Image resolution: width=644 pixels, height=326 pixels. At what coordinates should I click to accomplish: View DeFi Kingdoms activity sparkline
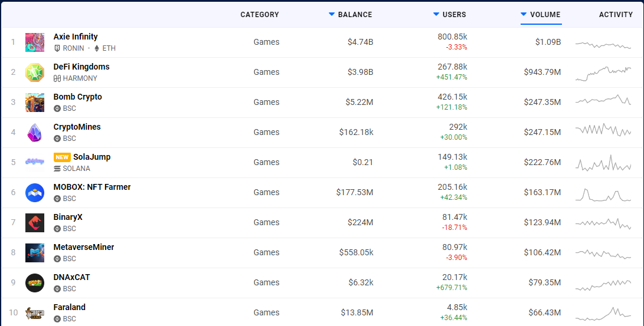point(603,74)
